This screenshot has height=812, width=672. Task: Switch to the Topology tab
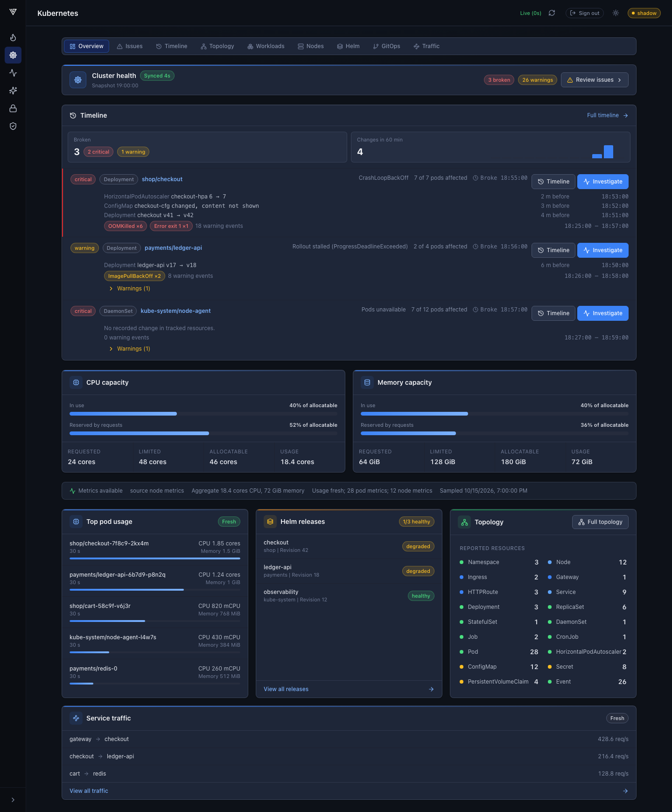point(217,46)
